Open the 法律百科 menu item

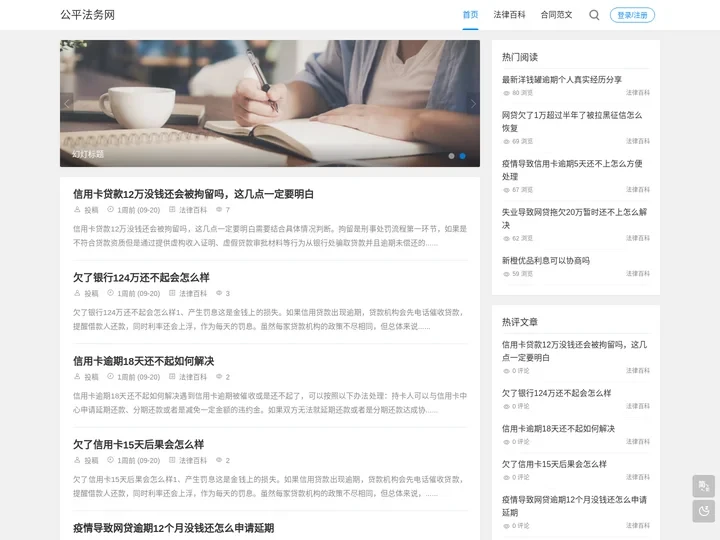click(509, 15)
